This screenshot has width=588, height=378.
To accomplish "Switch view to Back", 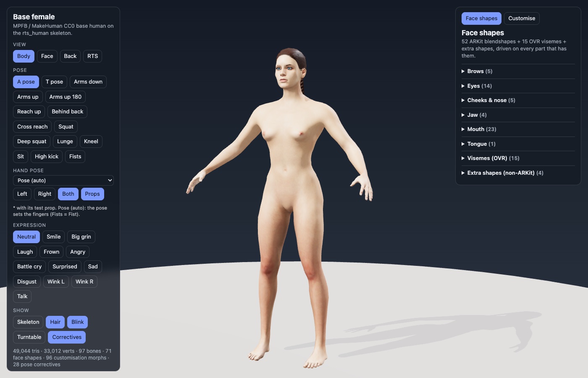I will click(70, 56).
